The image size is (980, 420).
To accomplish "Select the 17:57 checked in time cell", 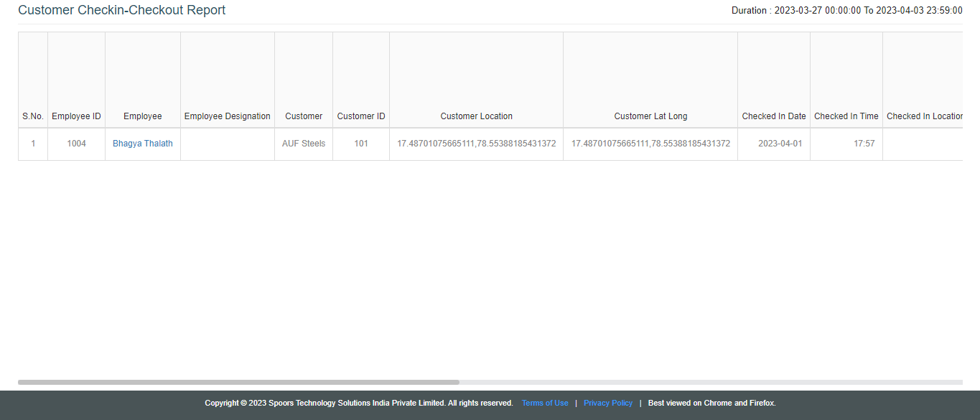I will 864,144.
